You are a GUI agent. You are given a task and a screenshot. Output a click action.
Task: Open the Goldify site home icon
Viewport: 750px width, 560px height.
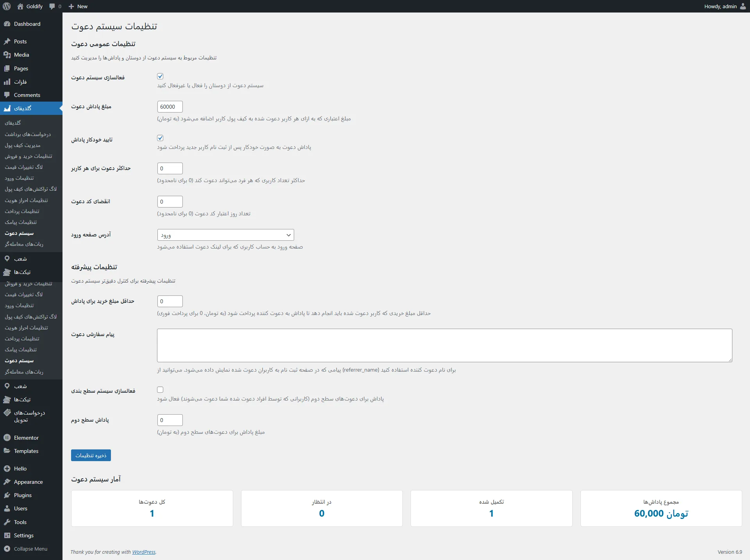tap(20, 6)
